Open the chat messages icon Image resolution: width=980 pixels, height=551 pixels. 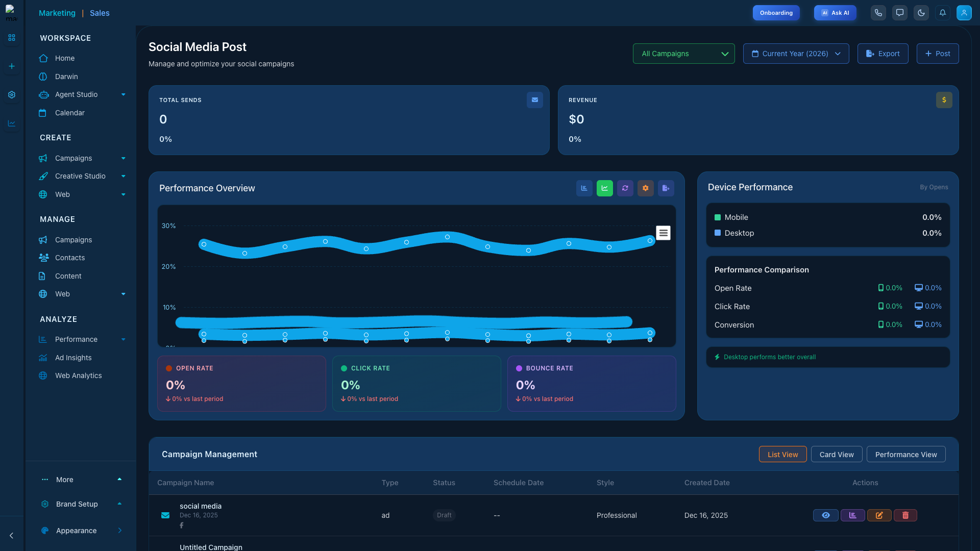point(900,13)
